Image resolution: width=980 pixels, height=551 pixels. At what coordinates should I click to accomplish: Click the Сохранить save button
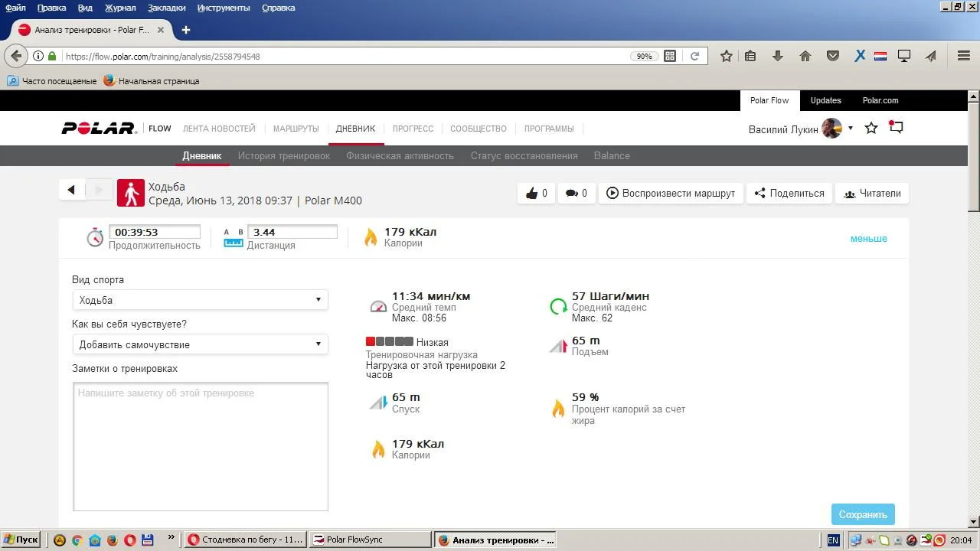point(863,514)
